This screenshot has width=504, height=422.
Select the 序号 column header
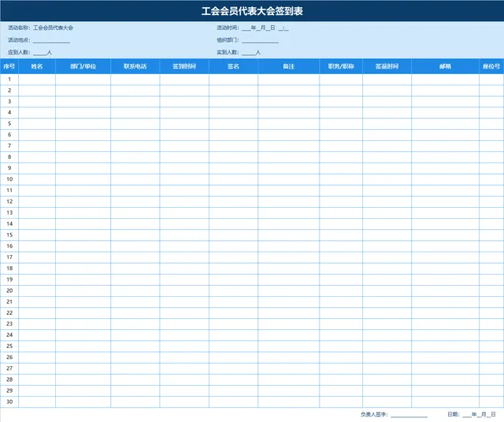(9, 67)
